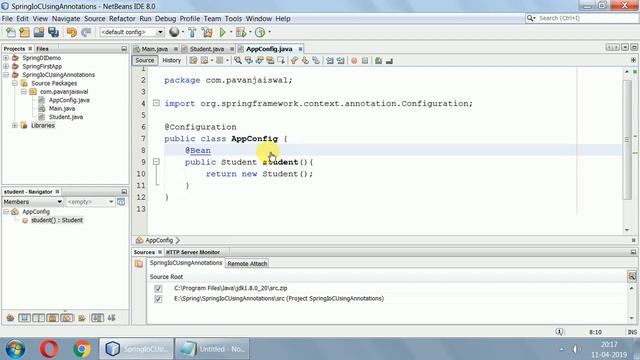Click the Undo toolbar icon

click(71, 32)
